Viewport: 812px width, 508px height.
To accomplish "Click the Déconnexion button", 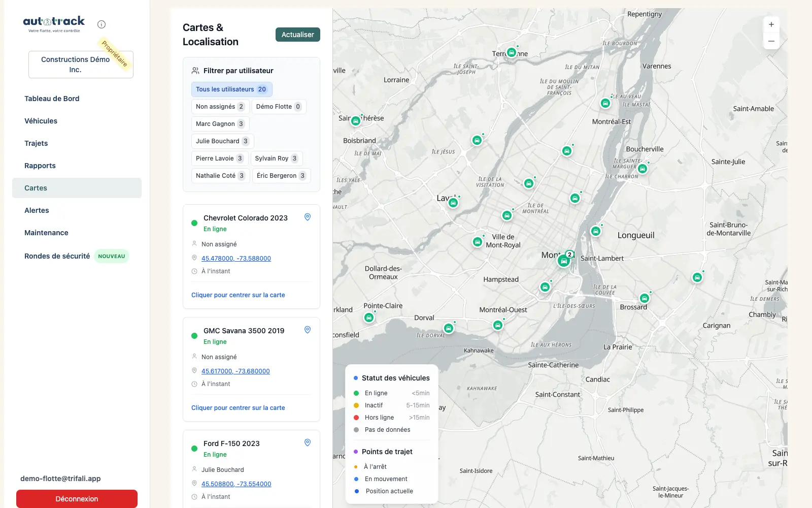I will click(x=77, y=499).
